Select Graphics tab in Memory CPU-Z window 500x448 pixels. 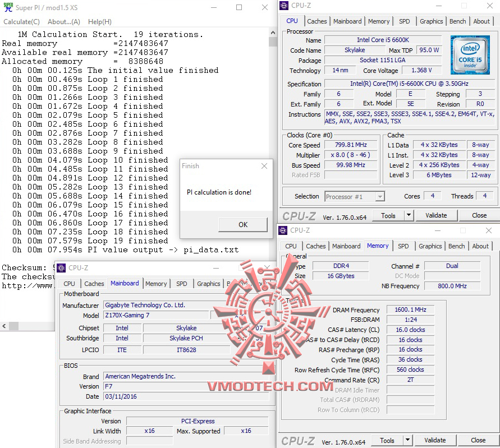(x=430, y=246)
